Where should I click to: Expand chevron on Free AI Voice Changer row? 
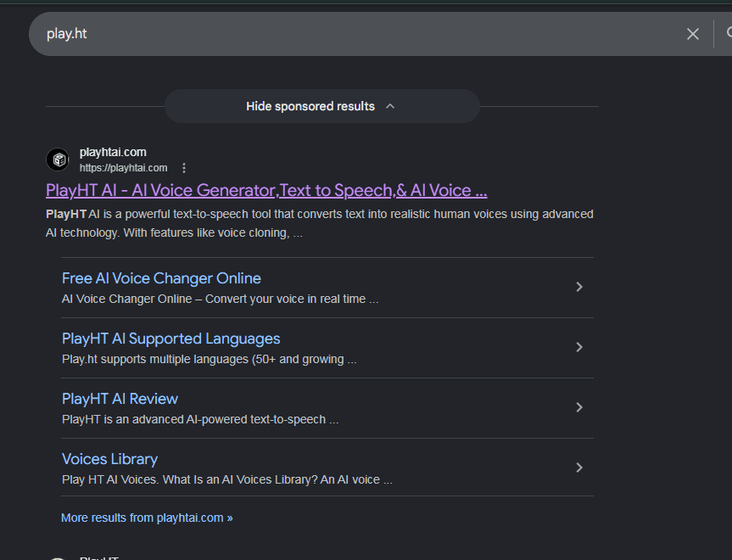pos(579,287)
